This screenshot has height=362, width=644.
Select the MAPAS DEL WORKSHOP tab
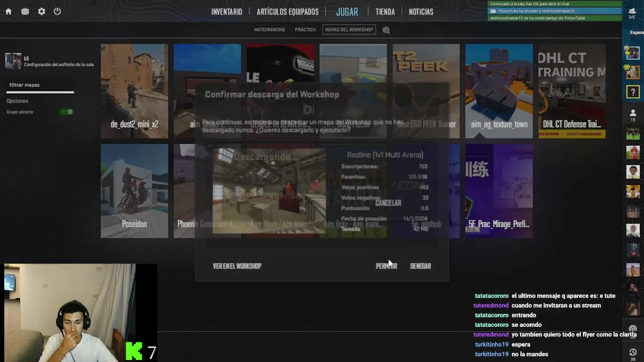click(x=349, y=30)
